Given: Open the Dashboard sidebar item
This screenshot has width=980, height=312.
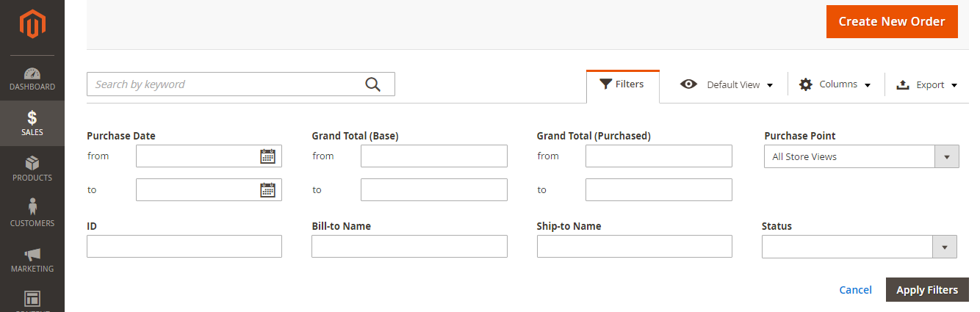Looking at the screenshot, I should (x=32, y=79).
